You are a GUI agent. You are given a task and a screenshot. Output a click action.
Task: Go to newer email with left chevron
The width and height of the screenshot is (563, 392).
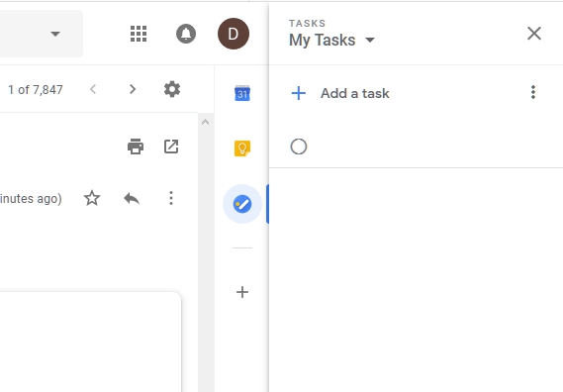click(x=93, y=89)
